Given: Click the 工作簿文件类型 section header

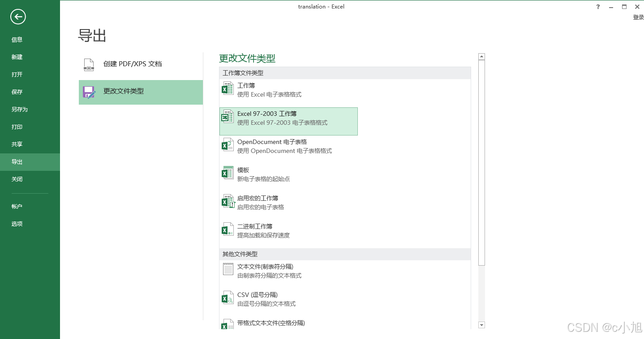Looking at the screenshot, I should tap(345, 73).
